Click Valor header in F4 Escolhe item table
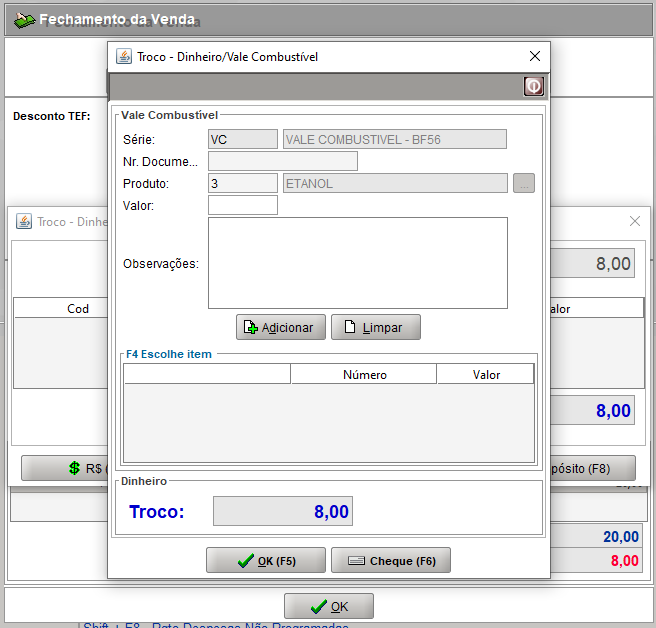656x628 pixels. 486,375
